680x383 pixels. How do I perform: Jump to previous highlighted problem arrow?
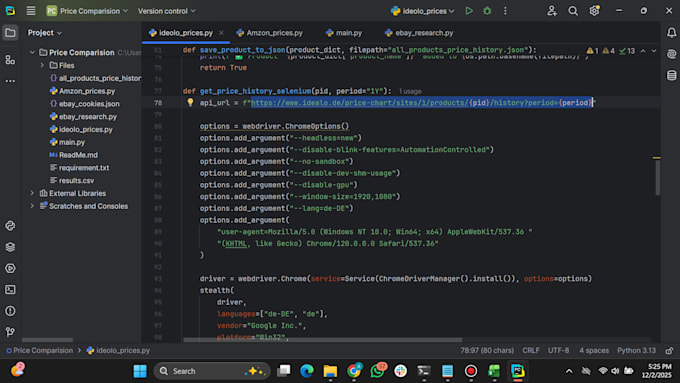click(643, 51)
